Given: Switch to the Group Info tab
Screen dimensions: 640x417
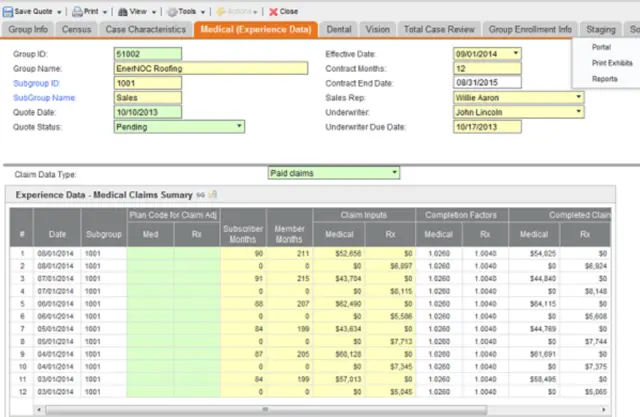Looking at the screenshot, I should [x=28, y=29].
